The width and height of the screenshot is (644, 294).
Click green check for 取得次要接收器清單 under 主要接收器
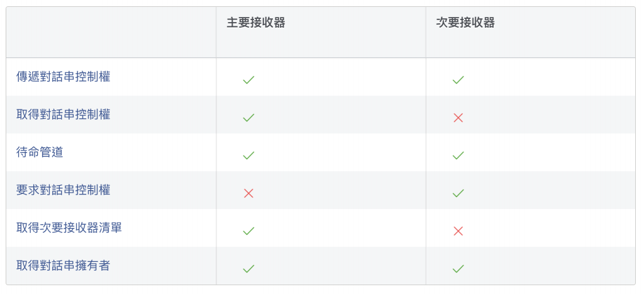(x=248, y=231)
